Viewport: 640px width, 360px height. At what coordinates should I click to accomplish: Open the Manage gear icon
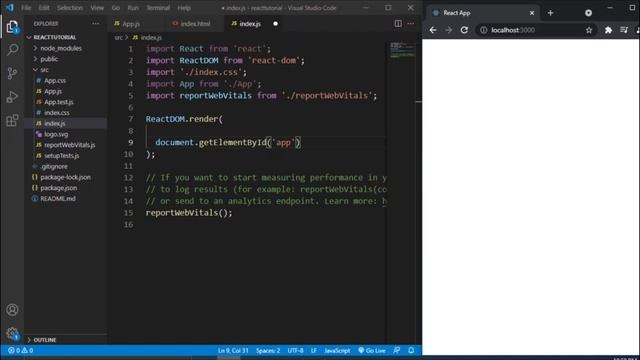click(12, 333)
